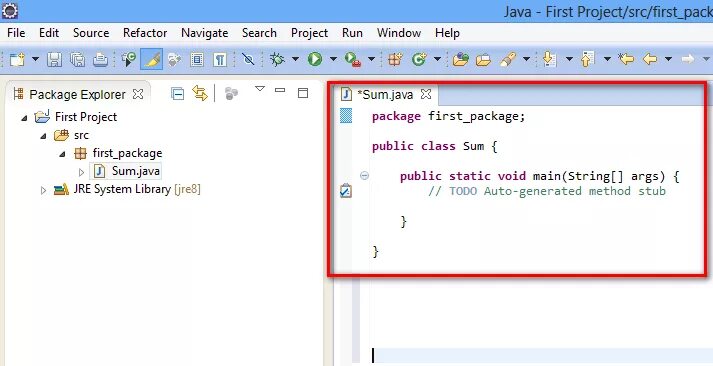Click the TODO task marker in gutter
The height and width of the screenshot is (366, 713).
(x=346, y=191)
